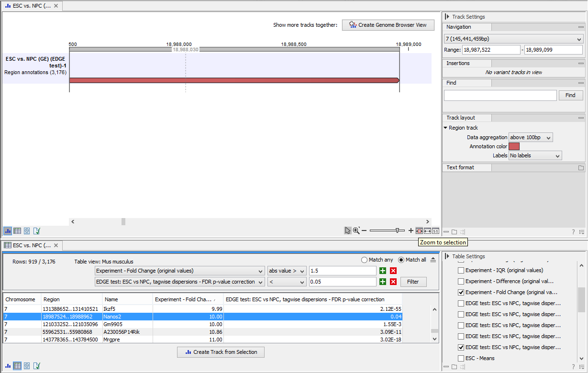Image resolution: width=588 pixels, height=373 pixels.
Task: Check the Experiment - IQR (original values) box
Action: (461, 270)
